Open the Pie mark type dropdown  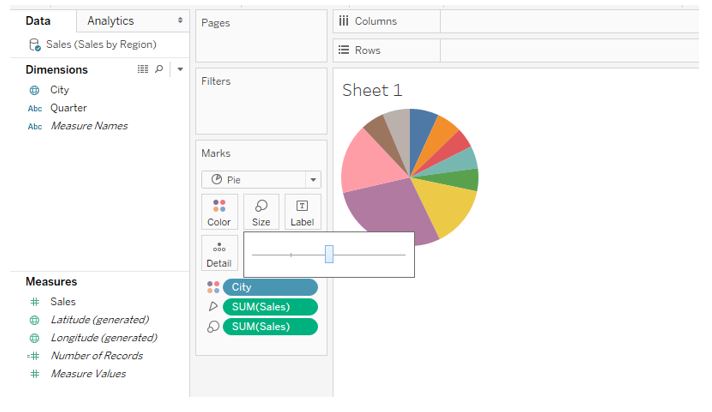coord(260,180)
